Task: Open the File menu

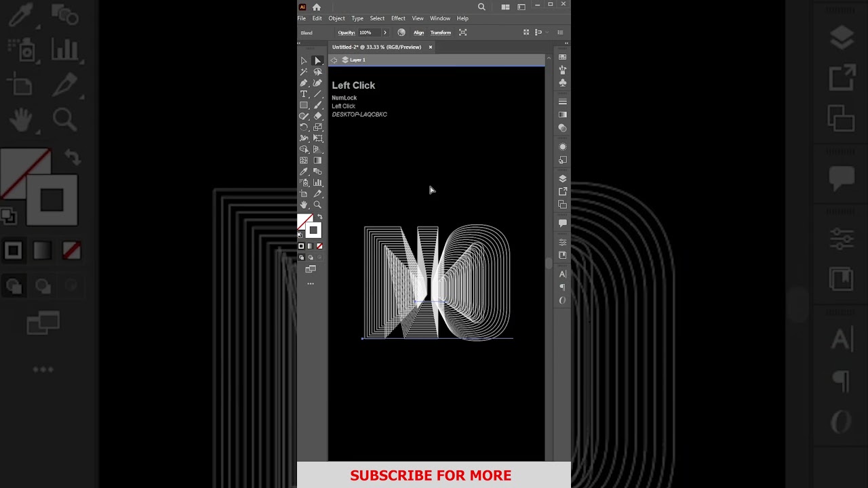Action: (302, 18)
